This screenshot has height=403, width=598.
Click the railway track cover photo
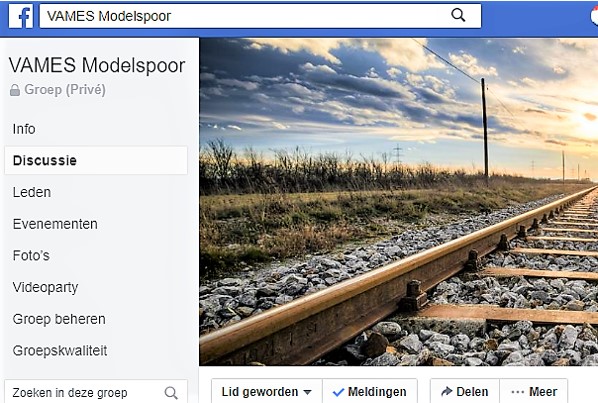(399, 202)
